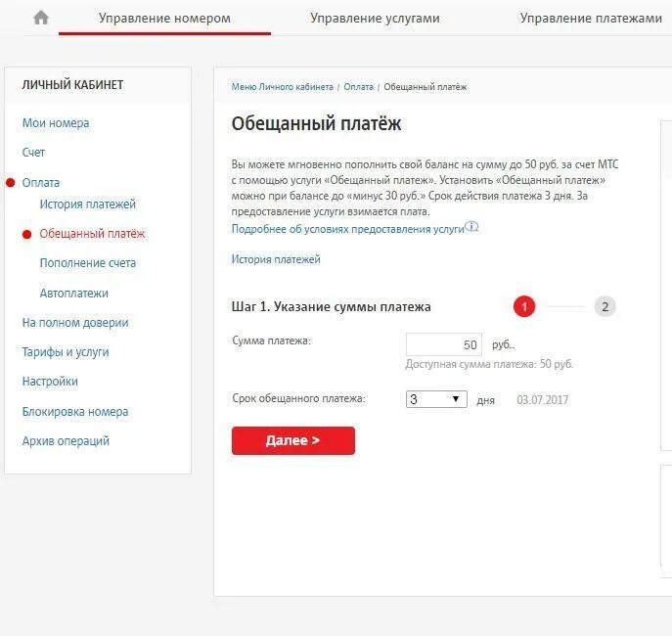Switch to Управление платежами tab

click(591, 19)
